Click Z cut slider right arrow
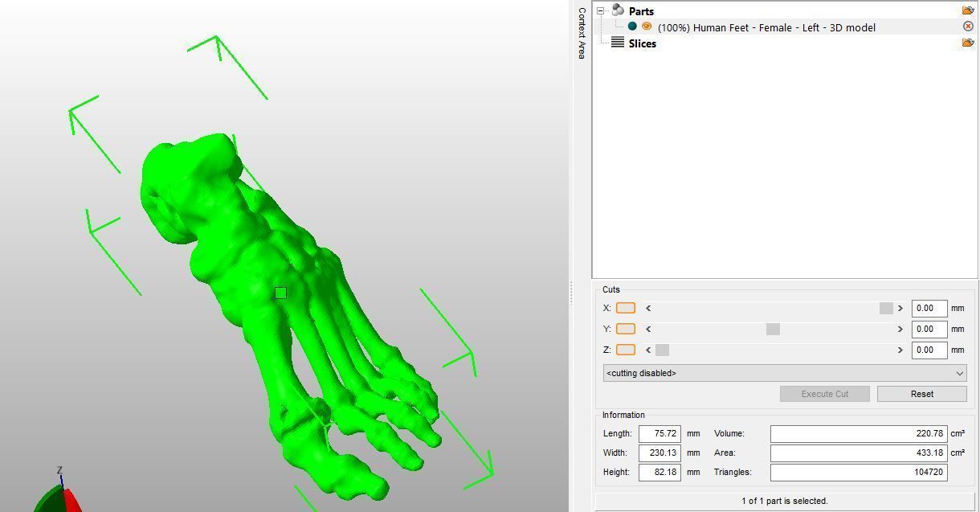Viewport: 980px width, 512px height. click(900, 350)
